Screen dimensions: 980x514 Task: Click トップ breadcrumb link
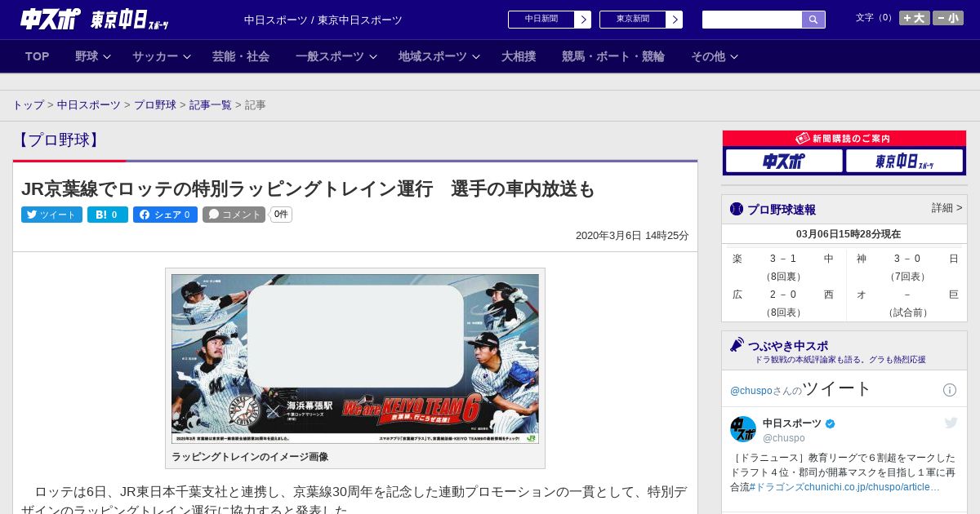[x=28, y=105]
